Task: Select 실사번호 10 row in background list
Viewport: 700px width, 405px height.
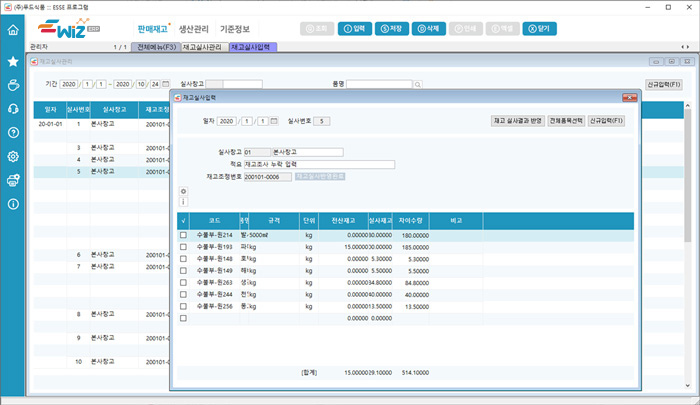Action: click(102, 362)
